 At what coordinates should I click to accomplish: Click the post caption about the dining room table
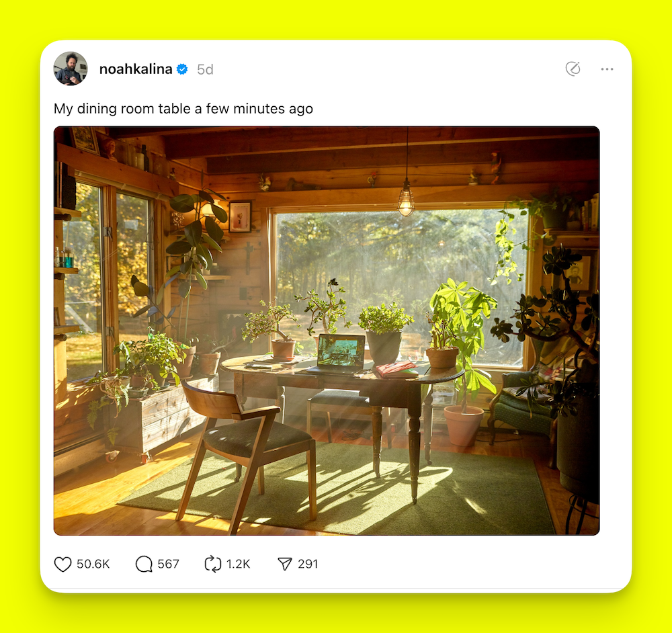[x=183, y=109]
